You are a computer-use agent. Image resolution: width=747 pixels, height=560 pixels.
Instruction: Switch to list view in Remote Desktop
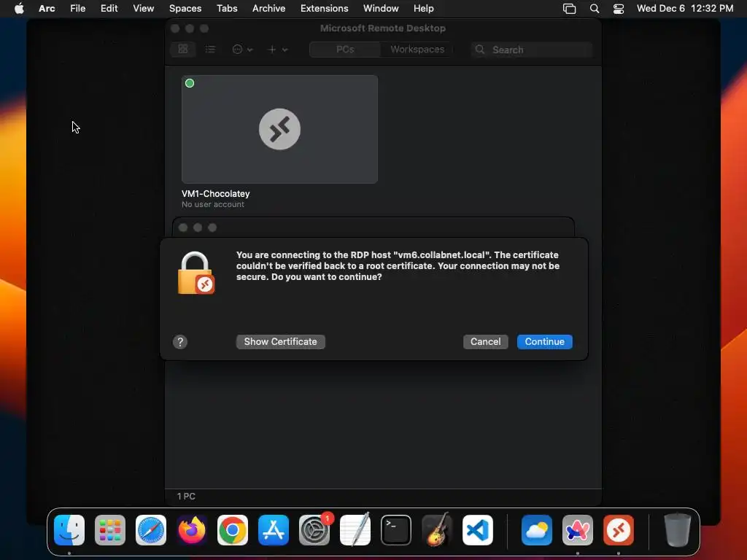click(x=210, y=49)
